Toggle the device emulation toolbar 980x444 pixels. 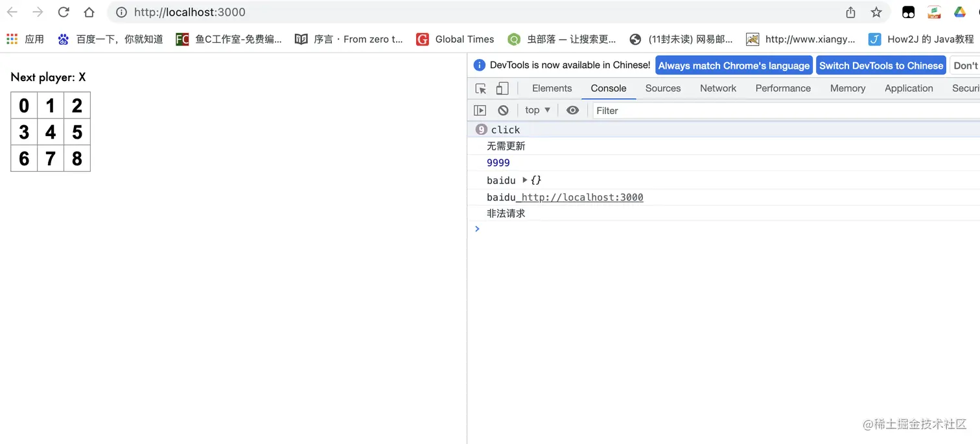[x=502, y=88]
